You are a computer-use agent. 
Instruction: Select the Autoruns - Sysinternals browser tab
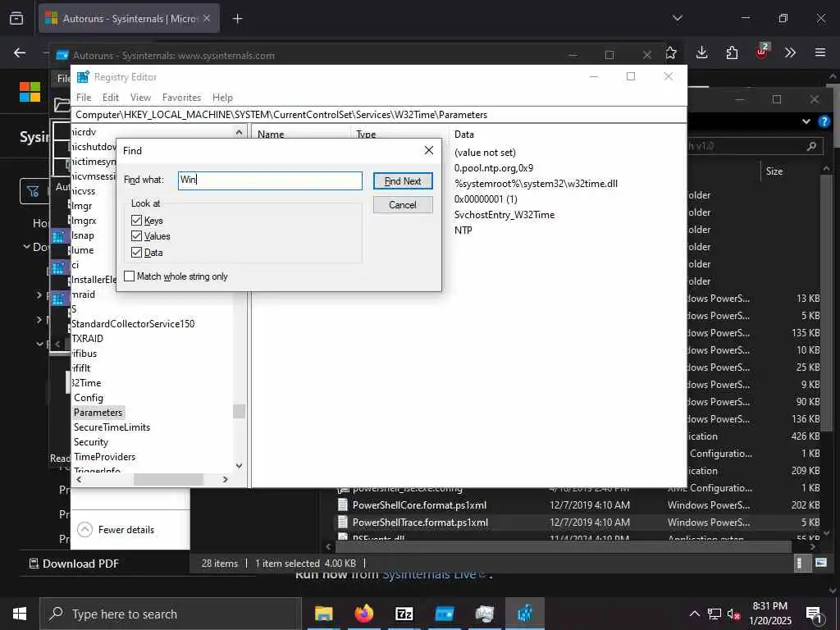[x=129, y=18]
